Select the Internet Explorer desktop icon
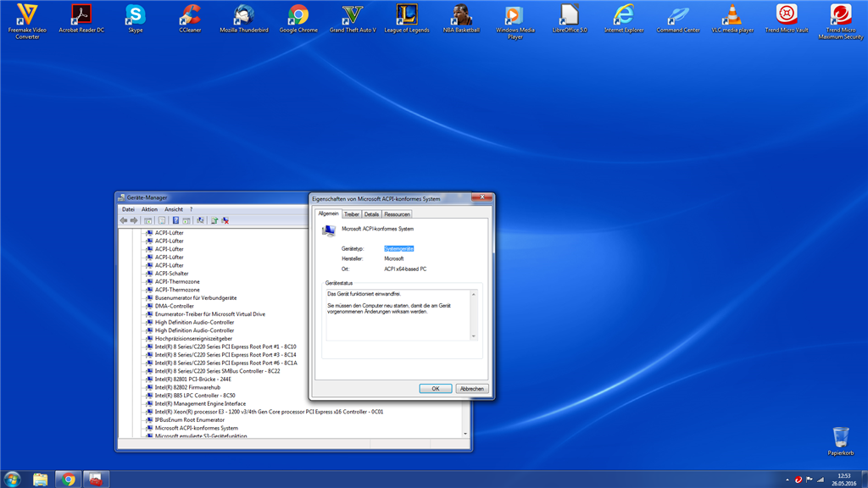The image size is (868, 488). tap(624, 19)
